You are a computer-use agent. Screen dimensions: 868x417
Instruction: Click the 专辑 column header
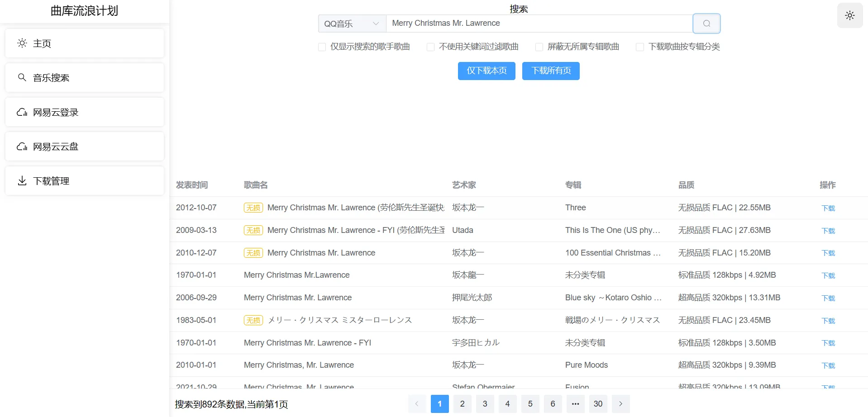573,185
